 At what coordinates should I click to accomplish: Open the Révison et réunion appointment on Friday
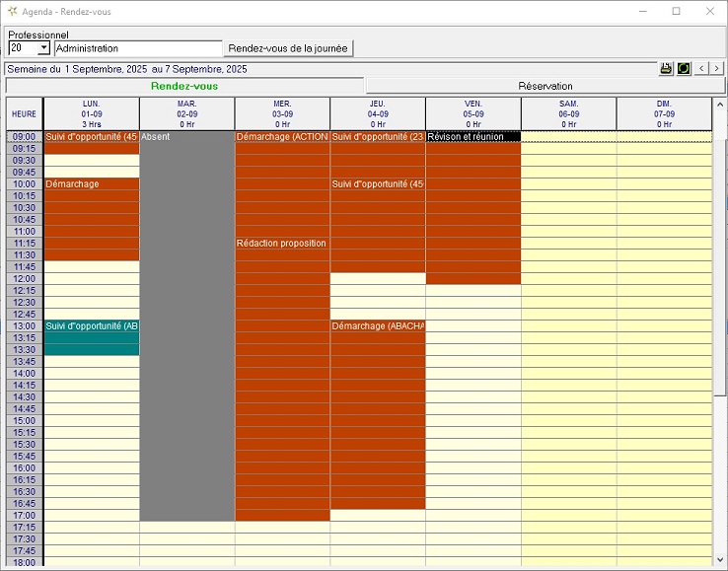pos(473,137)
